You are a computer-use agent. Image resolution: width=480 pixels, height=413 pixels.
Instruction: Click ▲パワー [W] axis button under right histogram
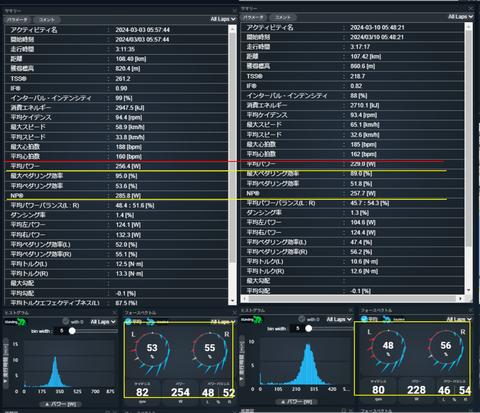coord(297,402)
